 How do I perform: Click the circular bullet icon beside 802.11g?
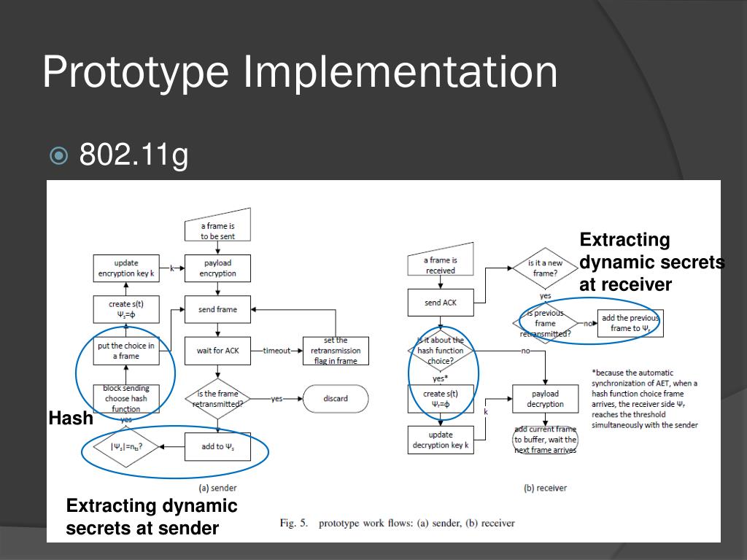point(58,156)
